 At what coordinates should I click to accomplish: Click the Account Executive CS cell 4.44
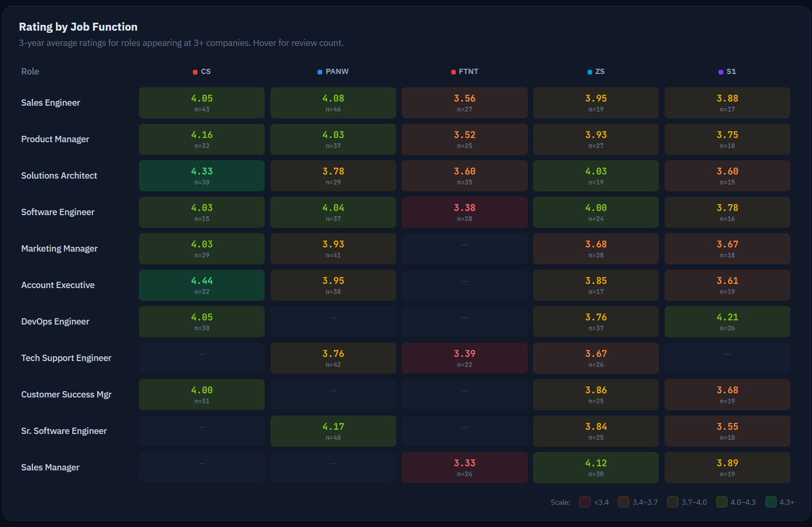(x=202, y=285)
